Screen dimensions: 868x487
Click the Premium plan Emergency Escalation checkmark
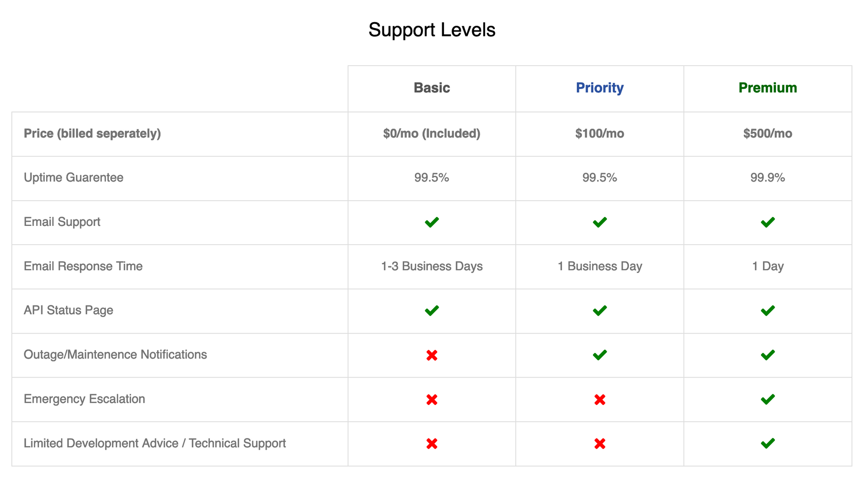click(768, 399)
